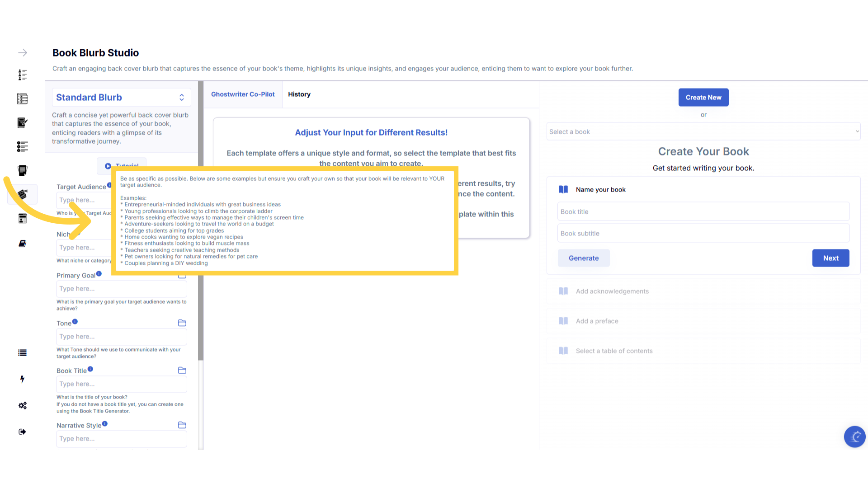Image resolution: width=868 pixels, height=488 pixels.
Task: Click the book with pen sidebar icon
Action: (22, 122)
